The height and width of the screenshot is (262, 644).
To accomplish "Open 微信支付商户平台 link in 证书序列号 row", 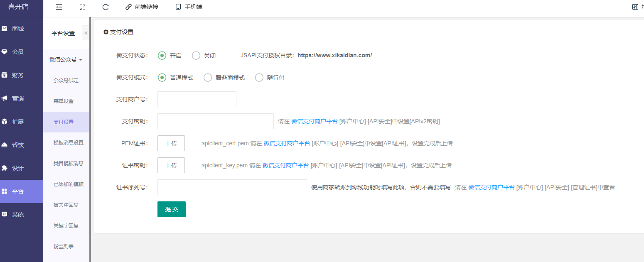I will click(x=492, y=187).
